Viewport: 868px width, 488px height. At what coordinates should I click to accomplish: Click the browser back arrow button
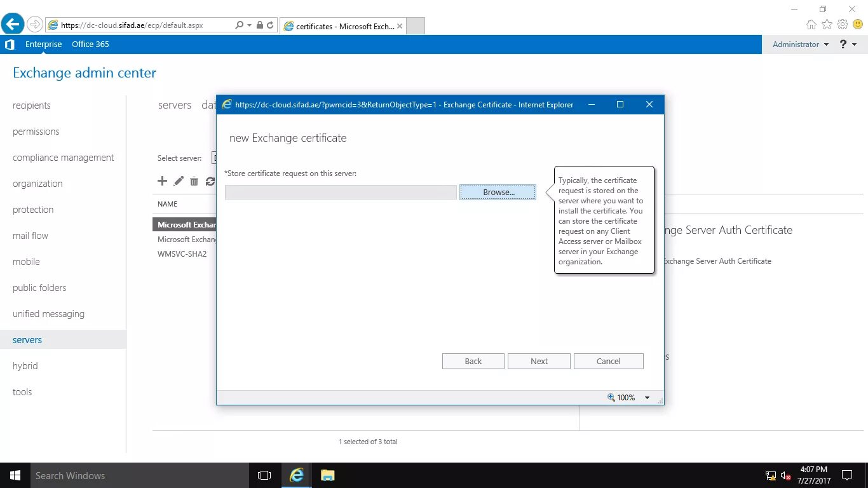(13, 24)
